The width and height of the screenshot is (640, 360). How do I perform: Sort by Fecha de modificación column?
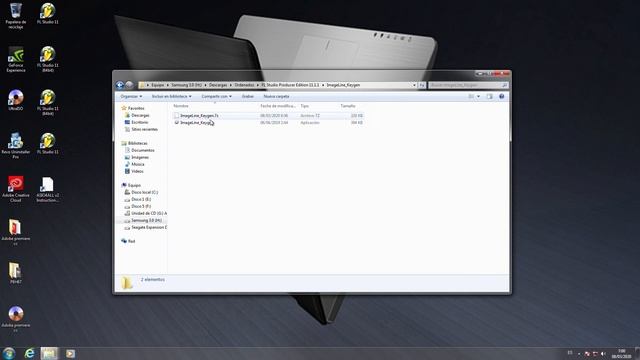[x=278, y=106]
